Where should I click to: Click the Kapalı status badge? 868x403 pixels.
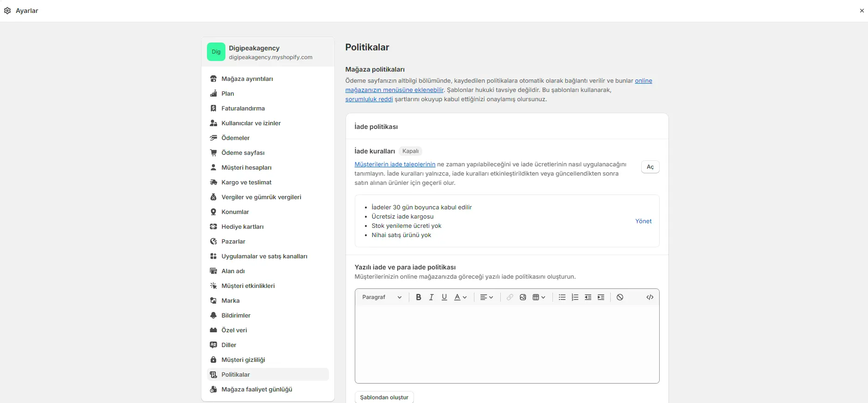[410, 151]
